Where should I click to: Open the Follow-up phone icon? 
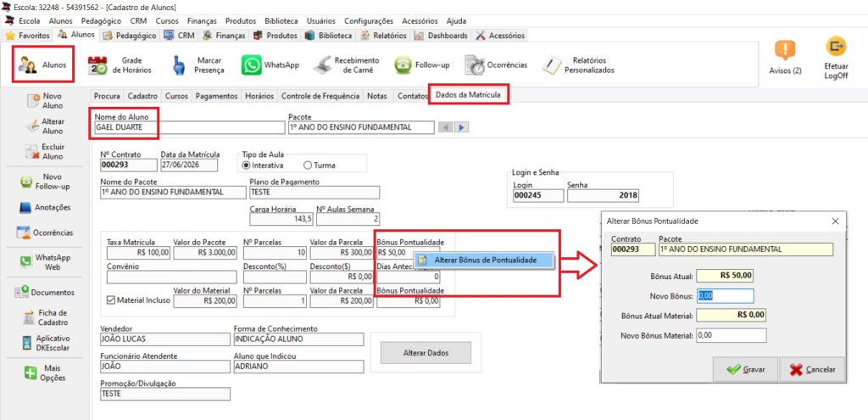pyautogui.click(x=403, y=65)
